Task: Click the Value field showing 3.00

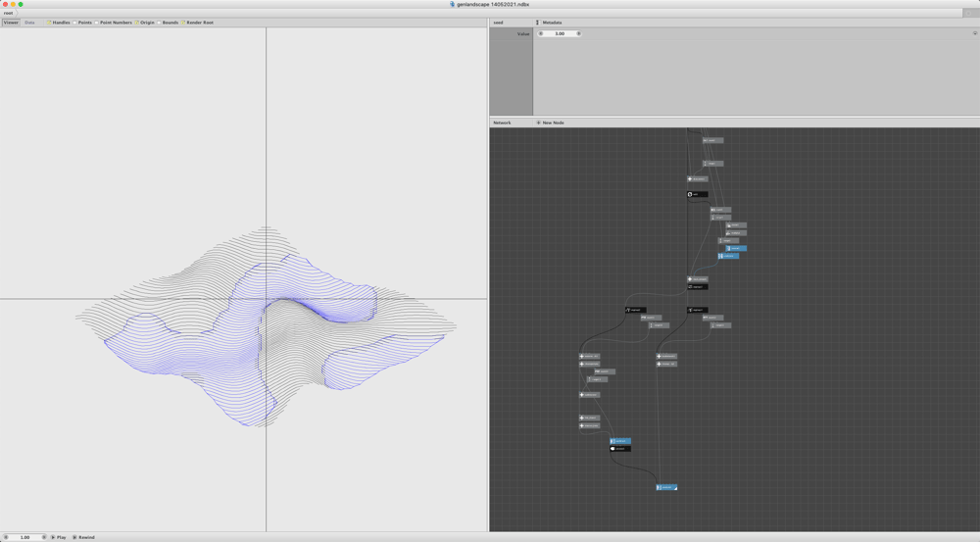Action: click(560, 33)
